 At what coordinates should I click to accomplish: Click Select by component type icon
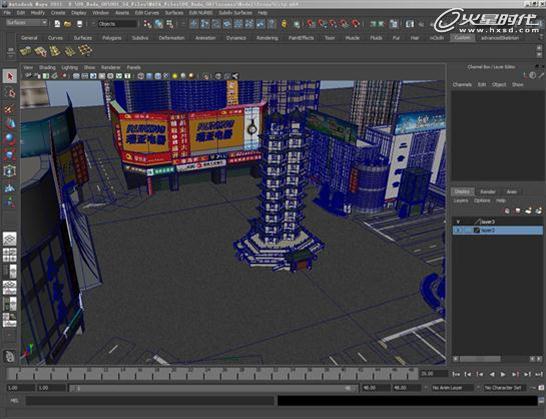(170, 24)
